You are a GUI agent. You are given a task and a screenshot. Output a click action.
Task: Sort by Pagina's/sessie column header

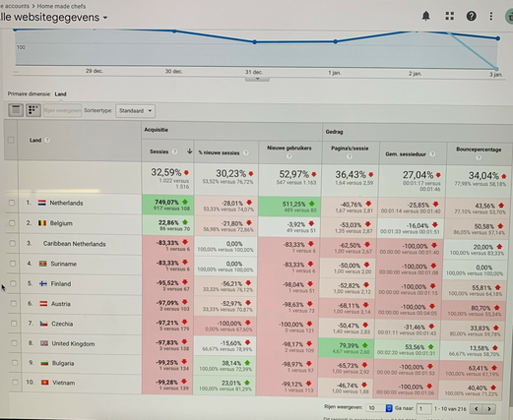[x=350, y=149]
